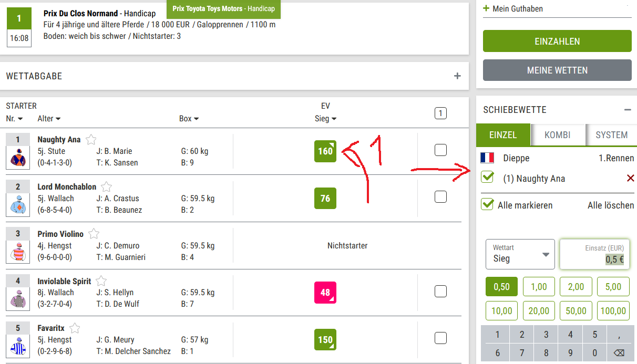Select the checkbox for Inviolable Spirit
637x364 pixels.
(x=440, y=291)
